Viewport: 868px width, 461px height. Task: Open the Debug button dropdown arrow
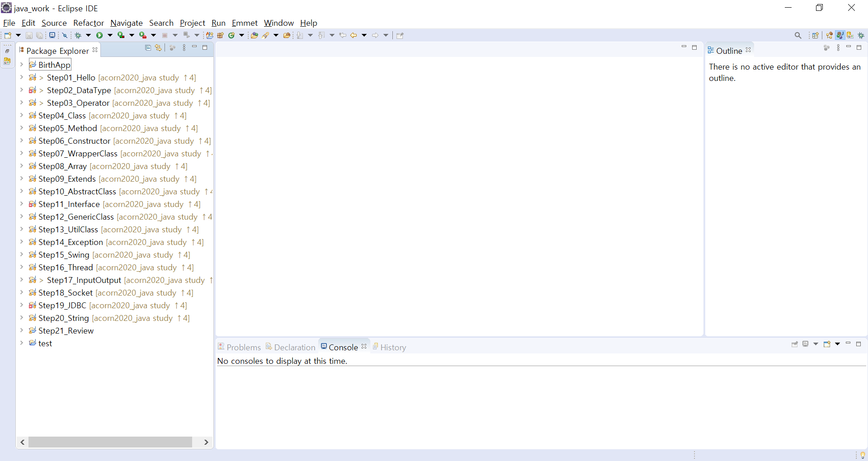point(89,35)
